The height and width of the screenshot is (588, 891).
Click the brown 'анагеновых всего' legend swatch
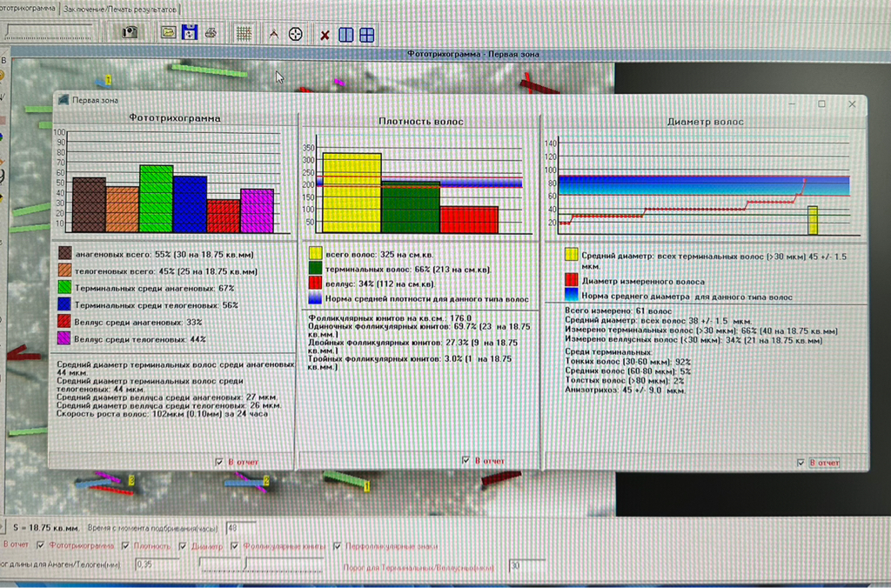coord(64,253)
